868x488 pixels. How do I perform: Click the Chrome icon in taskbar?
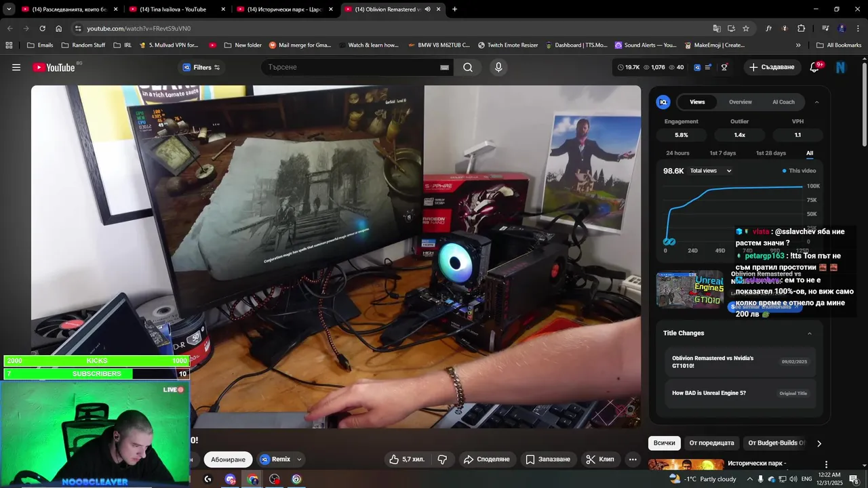pos(253,479)
